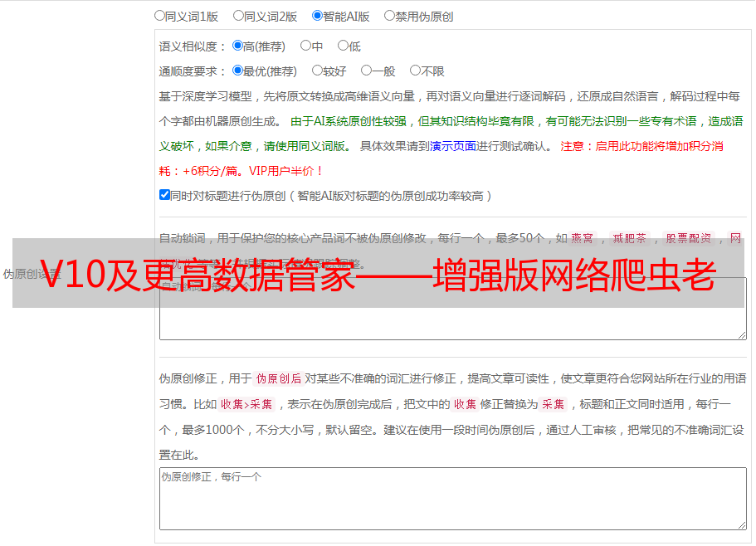Click the green 请使用同义词版 notice text
Viewport: 756px width, 546px height.
(308, 146)
